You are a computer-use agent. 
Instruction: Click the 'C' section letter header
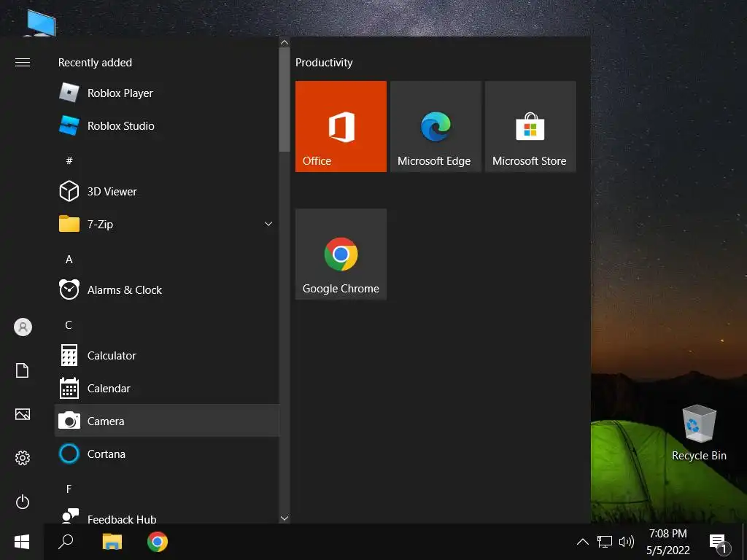69,324
